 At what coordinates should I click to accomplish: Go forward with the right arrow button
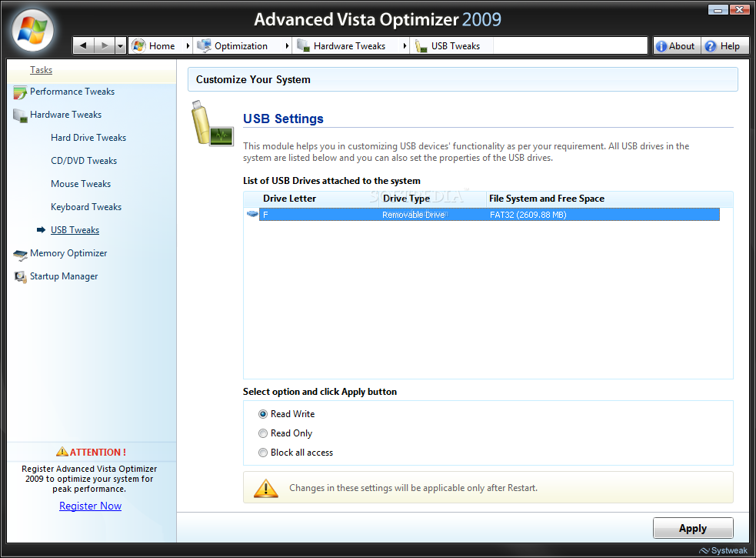pyautogui.click(x=104, y=46)
